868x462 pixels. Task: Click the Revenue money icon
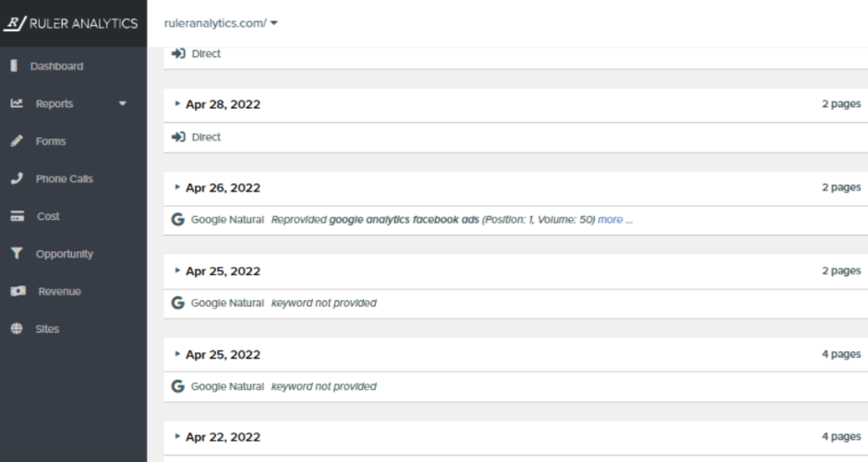[15, 292]
